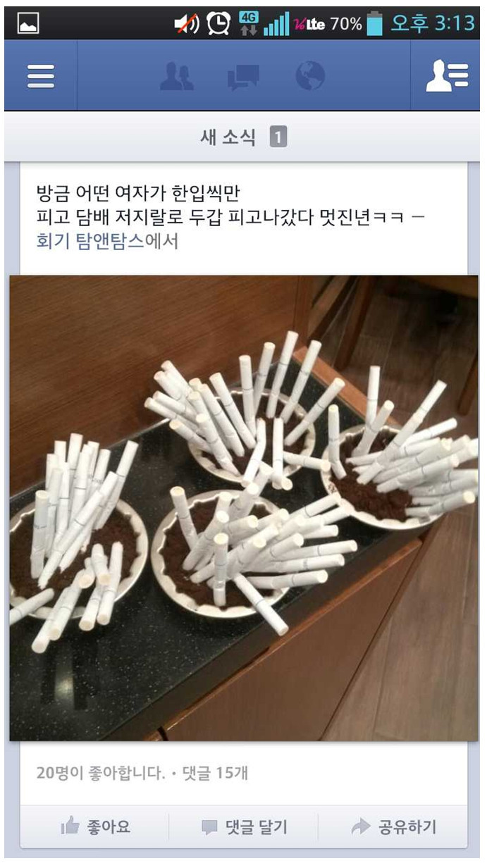Open the globe notifications icon
This screenshot has width=487, height=868.
pos(310,75)
